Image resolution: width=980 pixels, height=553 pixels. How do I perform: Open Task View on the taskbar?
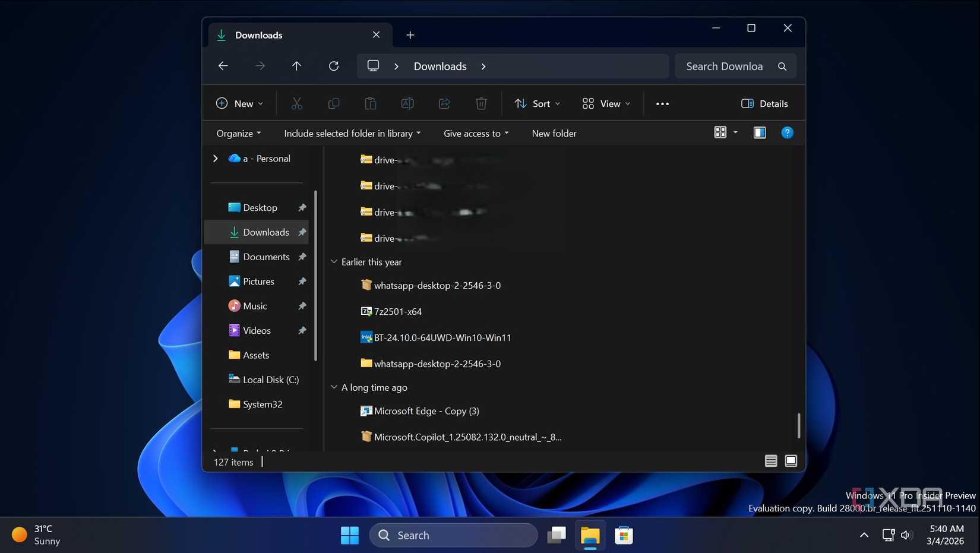pos(557,535)
